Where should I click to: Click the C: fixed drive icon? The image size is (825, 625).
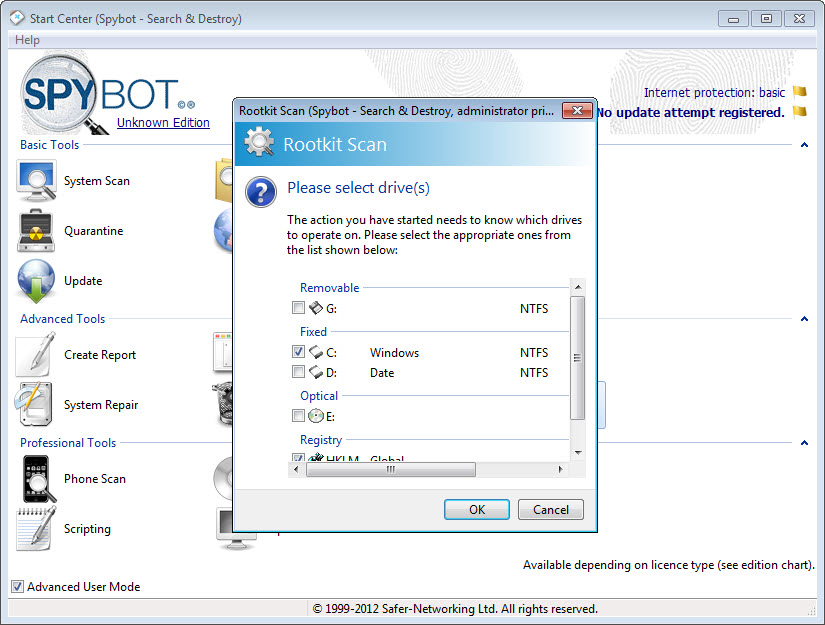pyautogui.click(x=316, y=352)
